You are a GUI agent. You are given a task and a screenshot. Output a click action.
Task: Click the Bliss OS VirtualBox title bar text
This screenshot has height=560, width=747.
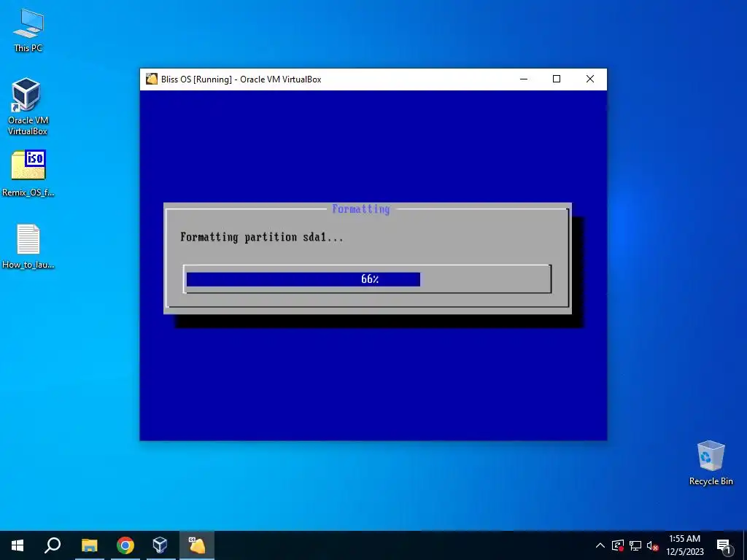tap(241, 79)
